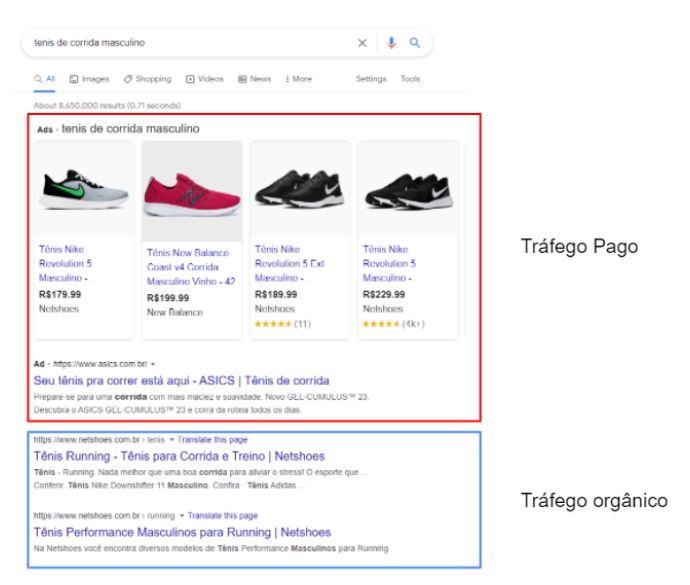
Task: Open the ASICS Tênis de corrida ad headline
Action: (181, 380)
